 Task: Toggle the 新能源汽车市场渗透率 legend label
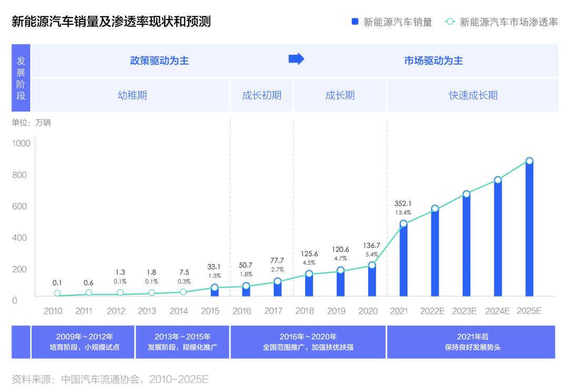[x=509, y=22]
